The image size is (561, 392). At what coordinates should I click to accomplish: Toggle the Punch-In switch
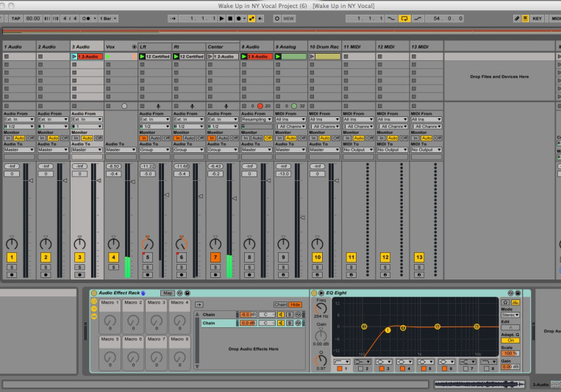tap(391, 18)
